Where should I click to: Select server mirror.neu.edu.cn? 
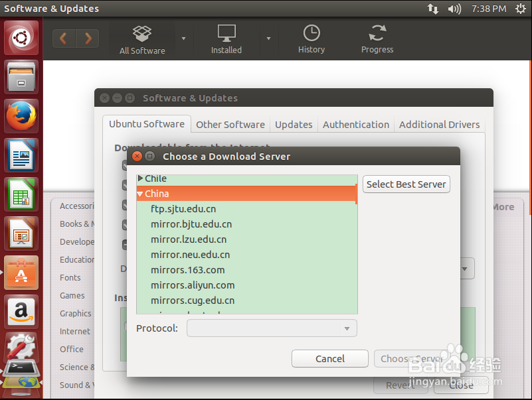click(246, 255)
